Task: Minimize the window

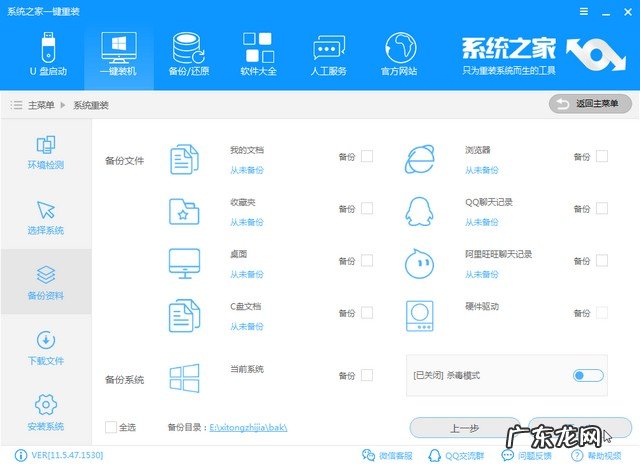Action: [x=606, y=13]
